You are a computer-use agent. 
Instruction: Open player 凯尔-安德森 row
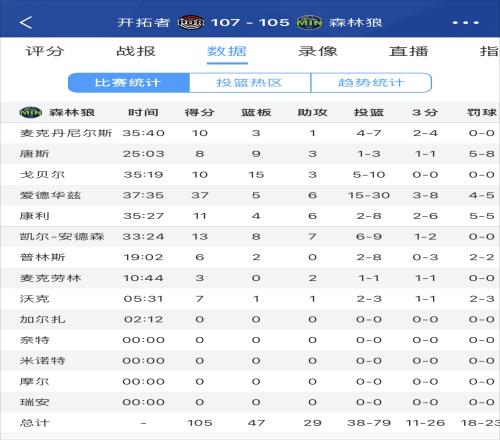click(250, 237)
